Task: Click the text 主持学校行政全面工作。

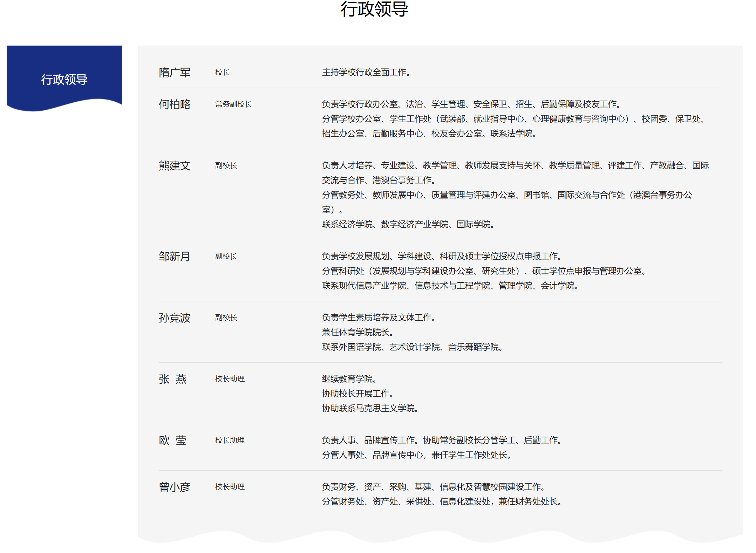Action: click(x=367, y=72)
